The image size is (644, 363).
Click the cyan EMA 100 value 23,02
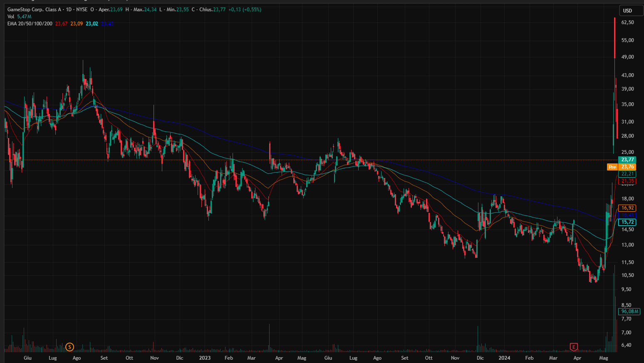(92, 24)
